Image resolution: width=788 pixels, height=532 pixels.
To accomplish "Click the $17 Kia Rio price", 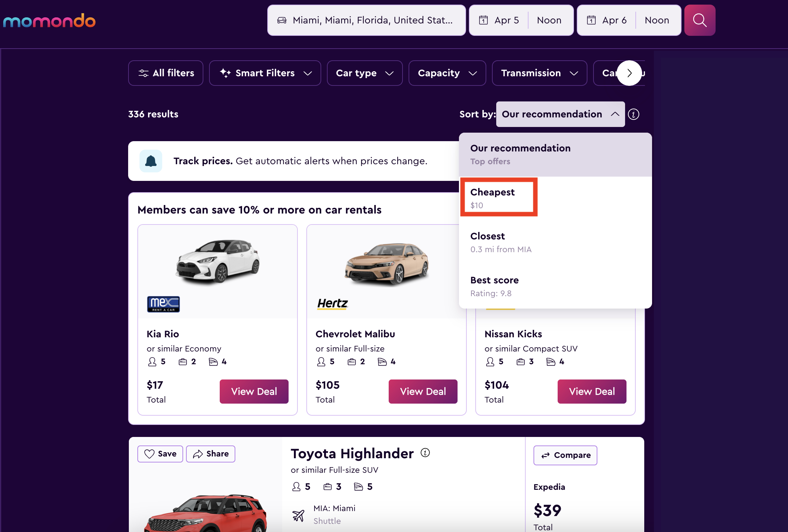I will coord(155,385).
